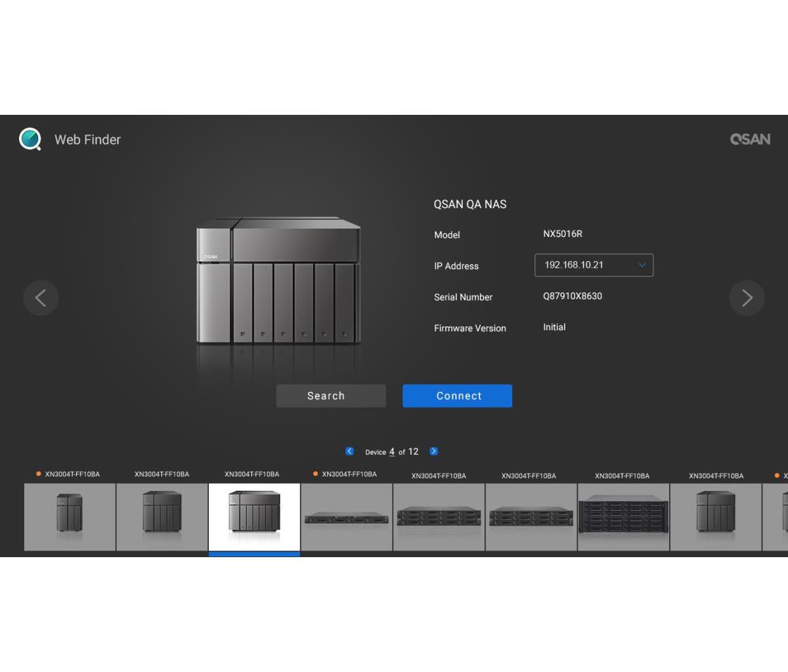Click the small blue previous-page arrow
Screen dimensions: 788x672
coord(349,451)
